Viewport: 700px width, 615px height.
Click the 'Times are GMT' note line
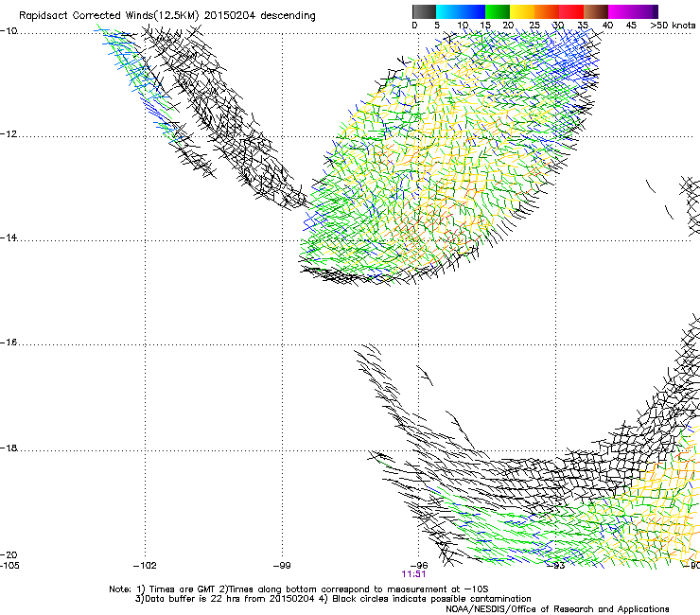point(299,589)
